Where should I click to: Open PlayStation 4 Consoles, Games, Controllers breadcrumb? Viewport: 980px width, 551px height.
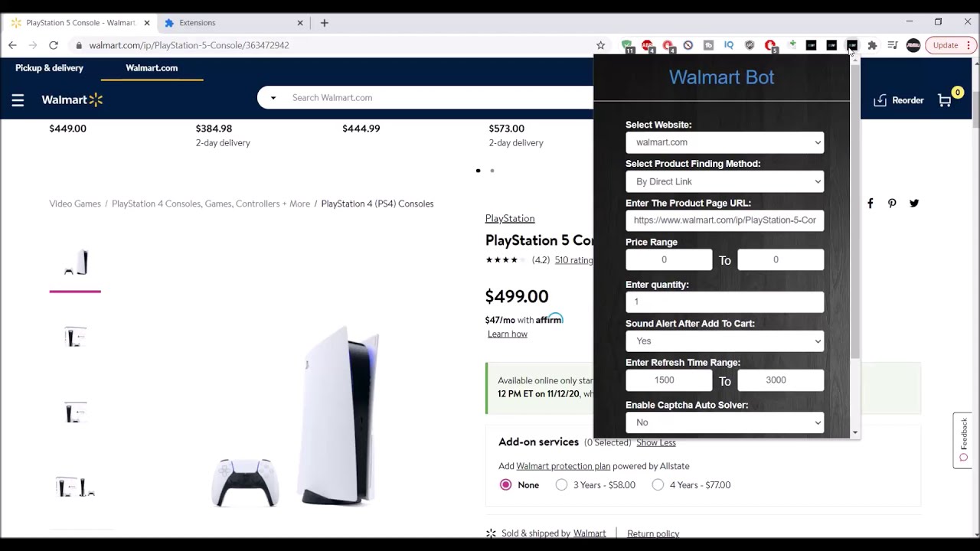[211, 204]
